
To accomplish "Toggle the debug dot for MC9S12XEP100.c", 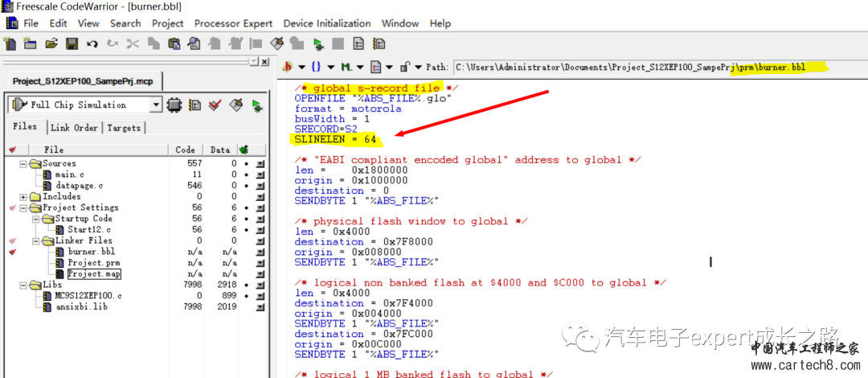I will click(246, 296).
